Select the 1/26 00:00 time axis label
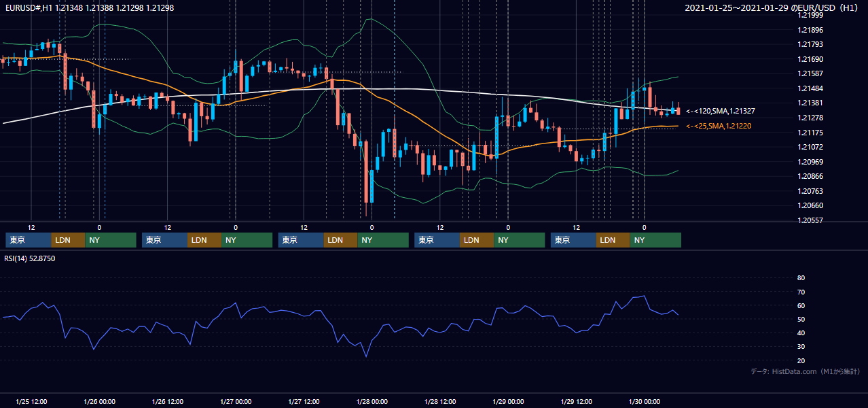Screen dimensions: 868x408 click(99, 401)
